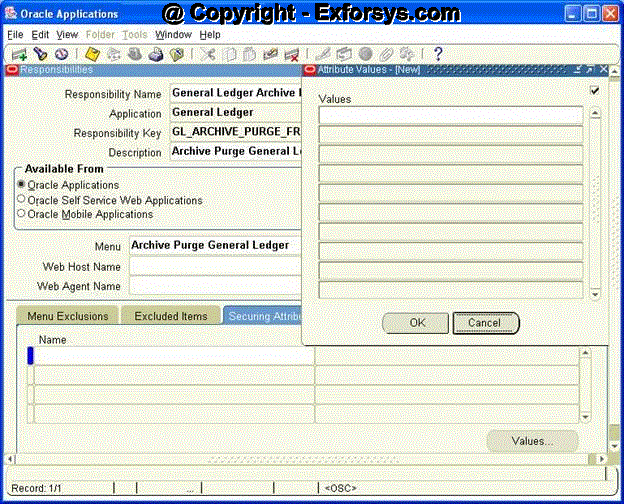Click the New record toolbar icon
The height and width of the screenshot is (504, 624).
click(19, 54)
